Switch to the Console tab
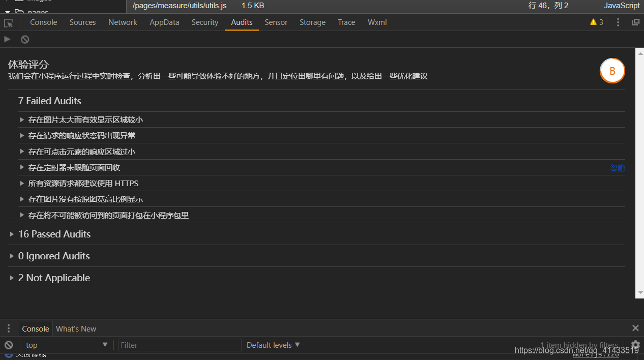The width and height of the screenshot is (644, 360). tap(44, 22)
